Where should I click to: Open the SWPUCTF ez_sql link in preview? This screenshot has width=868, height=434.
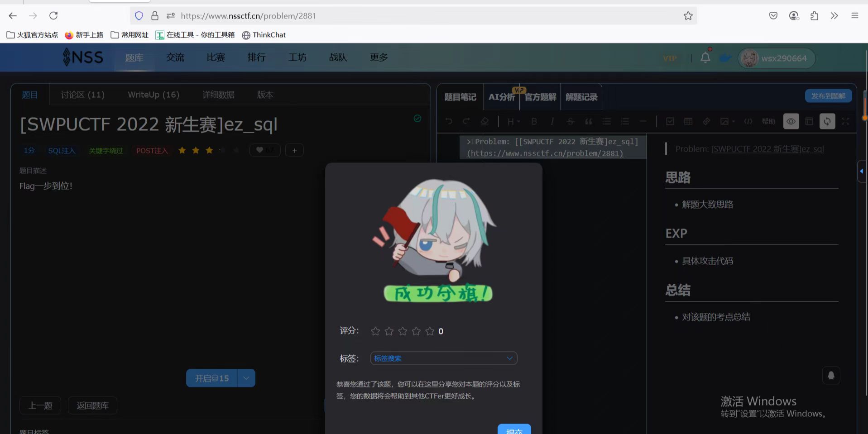tap(767, 149)
